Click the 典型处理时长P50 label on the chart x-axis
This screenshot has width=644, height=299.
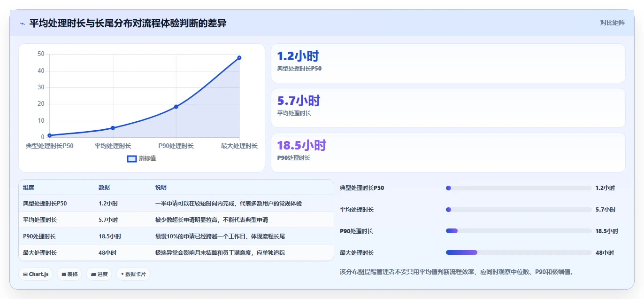coord(49,146)
